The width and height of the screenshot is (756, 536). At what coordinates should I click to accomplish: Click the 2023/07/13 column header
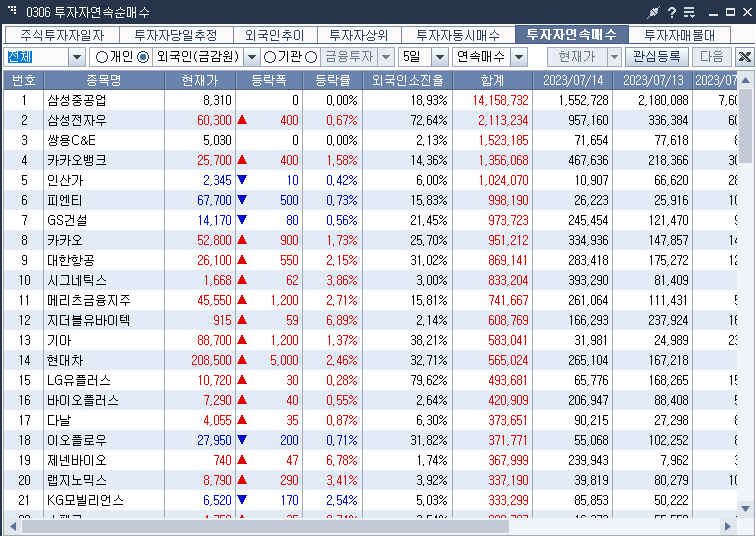(x=653, y=80)
